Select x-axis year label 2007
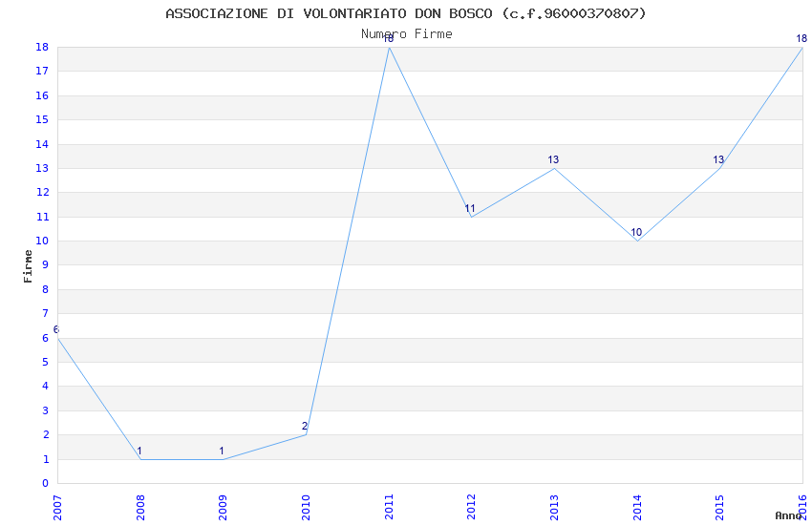The height and width of the screenshot is (525, 812). point(57,508)
